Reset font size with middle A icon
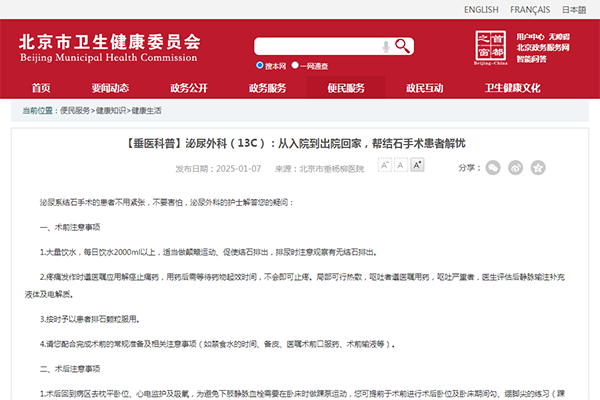The height and width of the screenshot is (400, 600). click(398, 165)
